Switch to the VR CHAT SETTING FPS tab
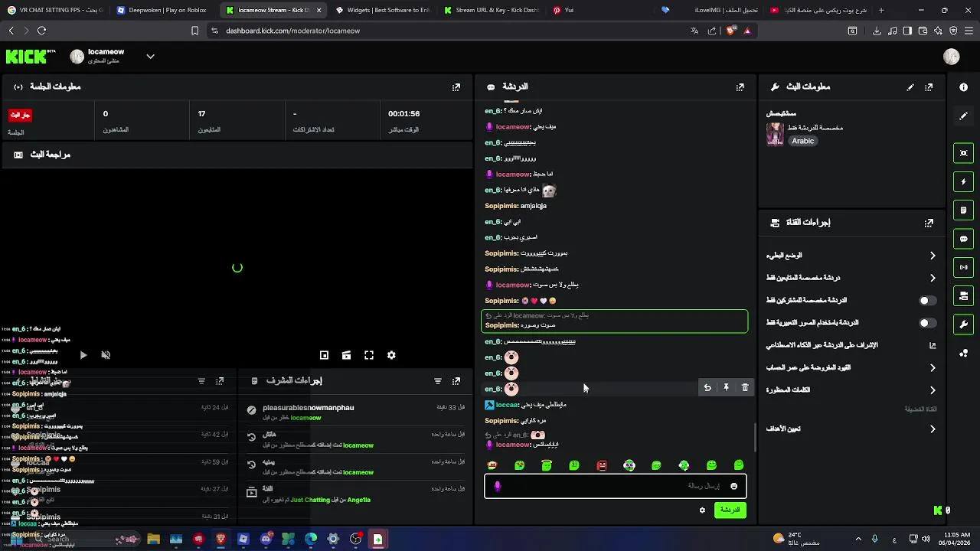980x551 pixels. coord(54,10)
